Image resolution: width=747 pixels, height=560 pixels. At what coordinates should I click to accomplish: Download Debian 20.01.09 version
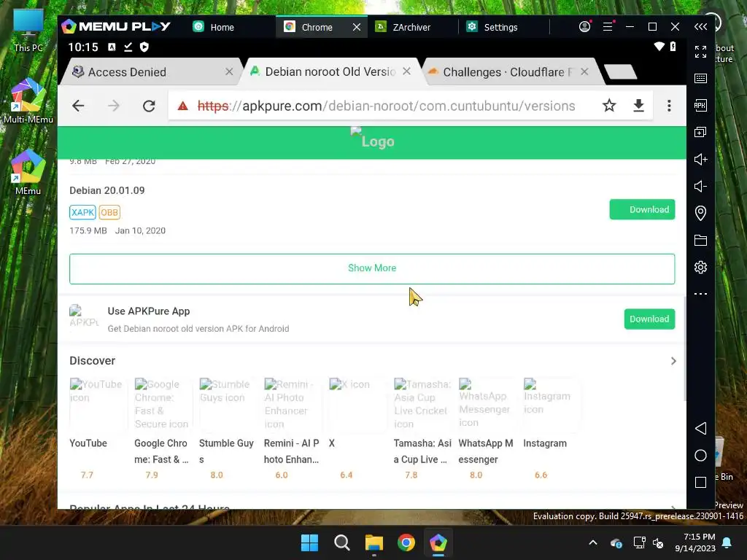click(642, 209)
